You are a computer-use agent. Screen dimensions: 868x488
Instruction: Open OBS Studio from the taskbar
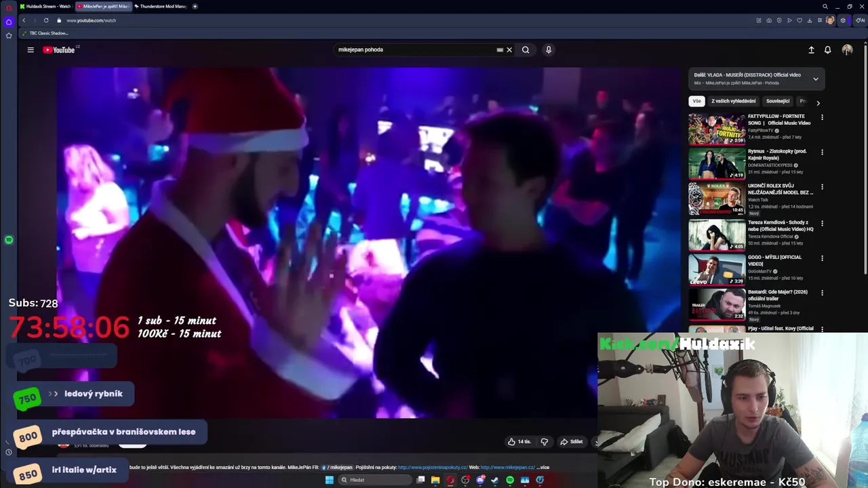tap(465, 480)
